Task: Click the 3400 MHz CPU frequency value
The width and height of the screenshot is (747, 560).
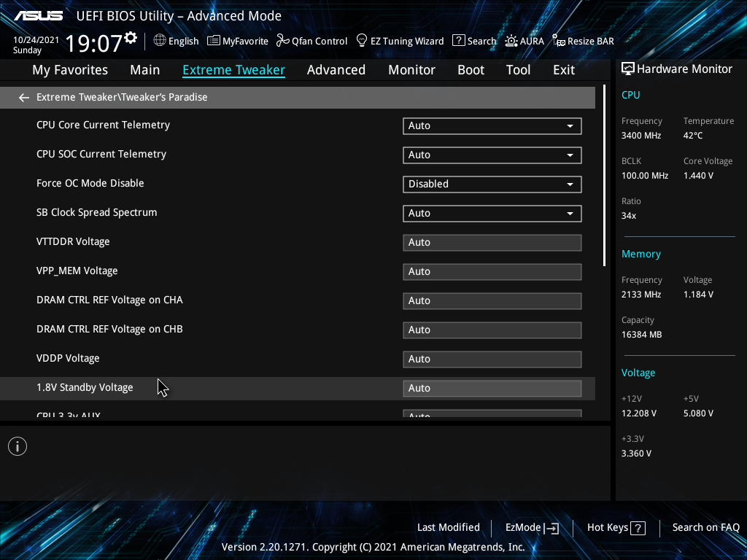Action: pyautogui.click(x=641, y=136)
